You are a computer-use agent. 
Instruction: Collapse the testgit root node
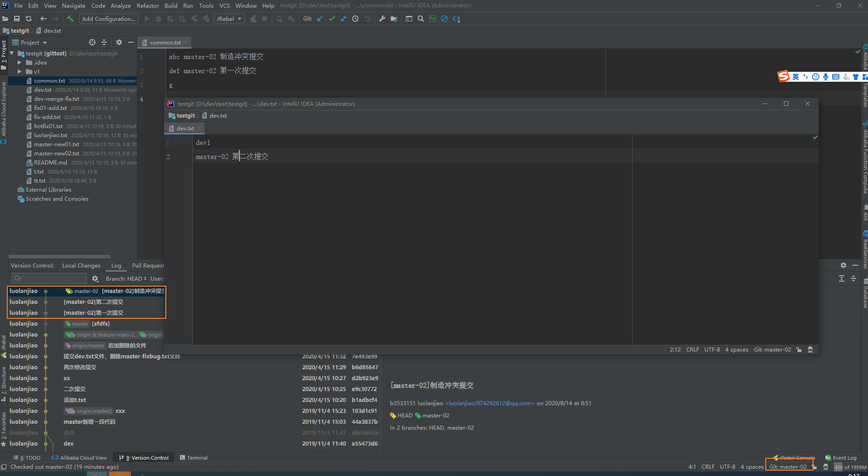12,54
